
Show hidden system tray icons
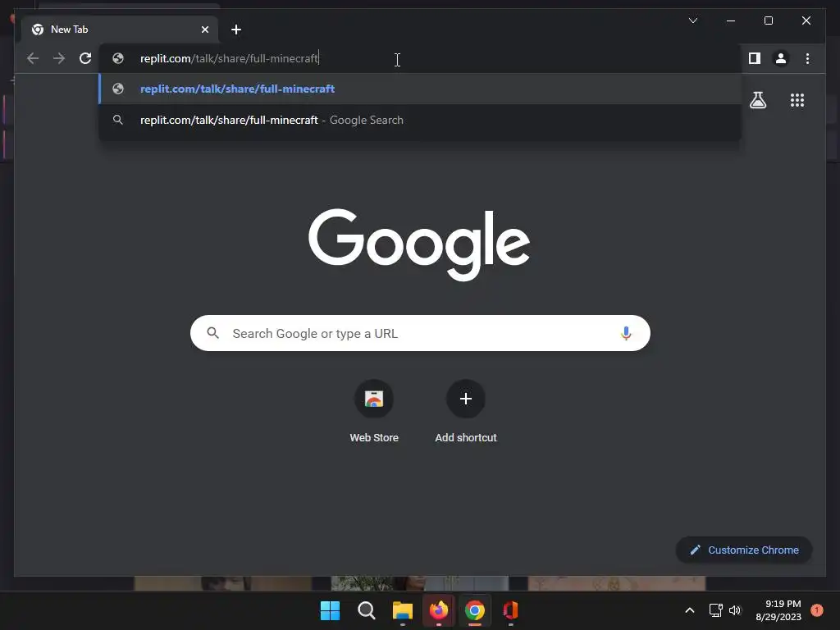click(690, 610)
